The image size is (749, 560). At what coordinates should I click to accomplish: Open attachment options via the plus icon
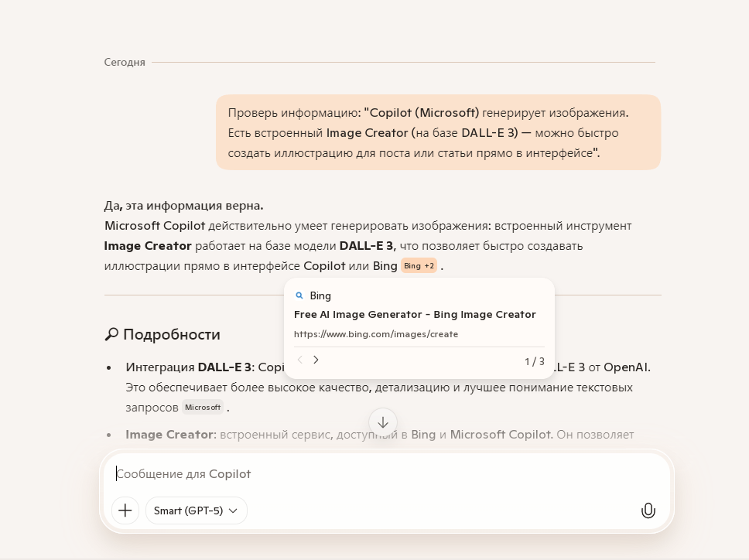coord(125,510)
